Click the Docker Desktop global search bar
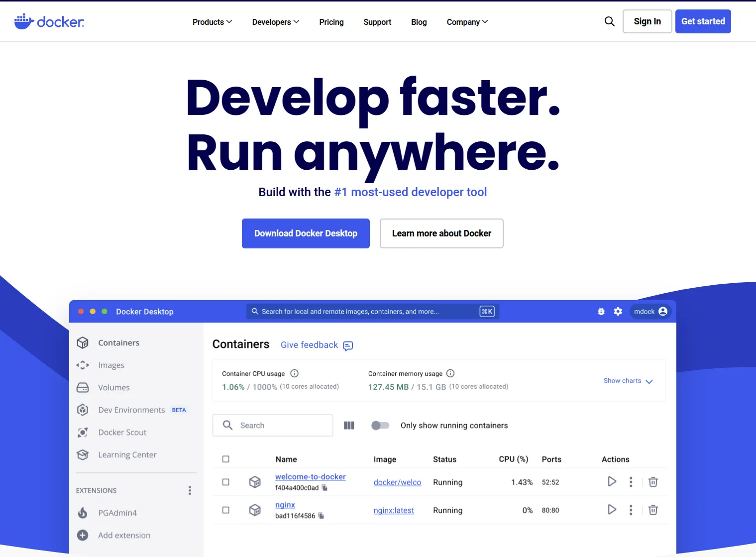This screenshot has width=756, height=557. [373, 311]
